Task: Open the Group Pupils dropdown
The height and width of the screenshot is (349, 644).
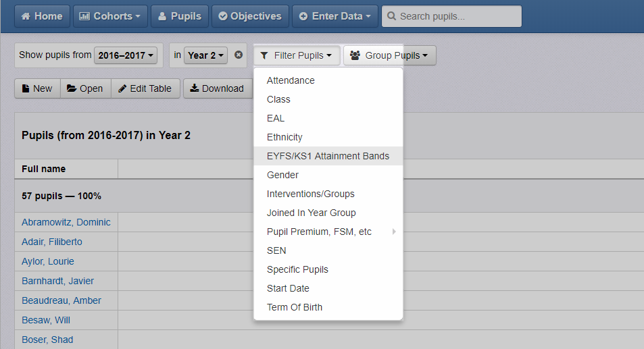Action: pyautogui.click(x=390, y=55)
